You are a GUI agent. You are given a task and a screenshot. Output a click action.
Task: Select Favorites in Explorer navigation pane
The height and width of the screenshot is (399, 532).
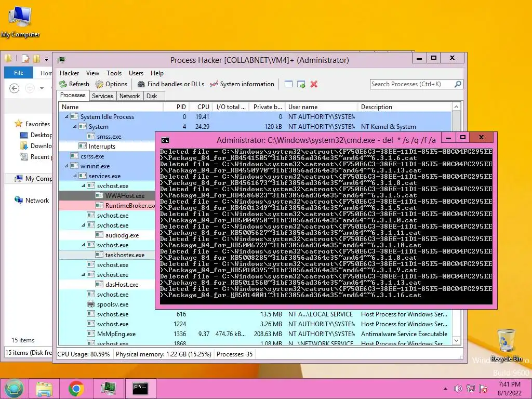[32, 124]
